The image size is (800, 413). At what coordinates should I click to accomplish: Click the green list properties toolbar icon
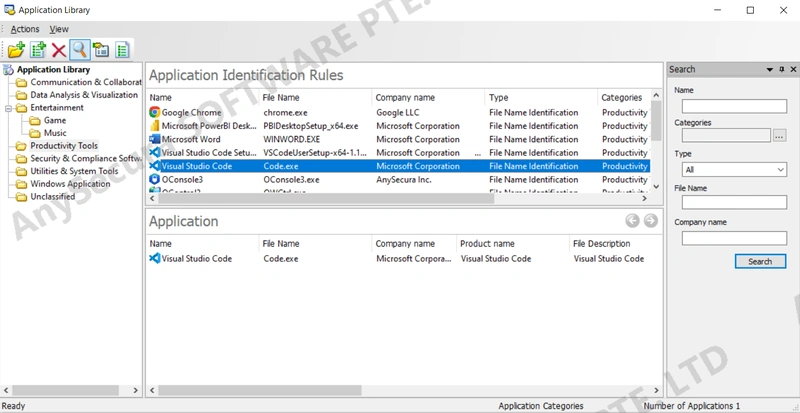click(122, 50)
